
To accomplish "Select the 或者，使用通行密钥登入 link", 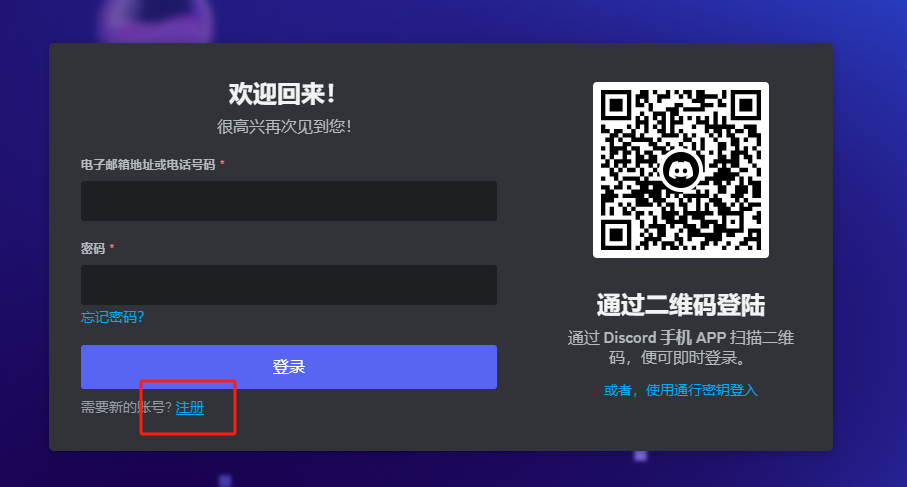I will pyautogui.click(x=681, y=390).
